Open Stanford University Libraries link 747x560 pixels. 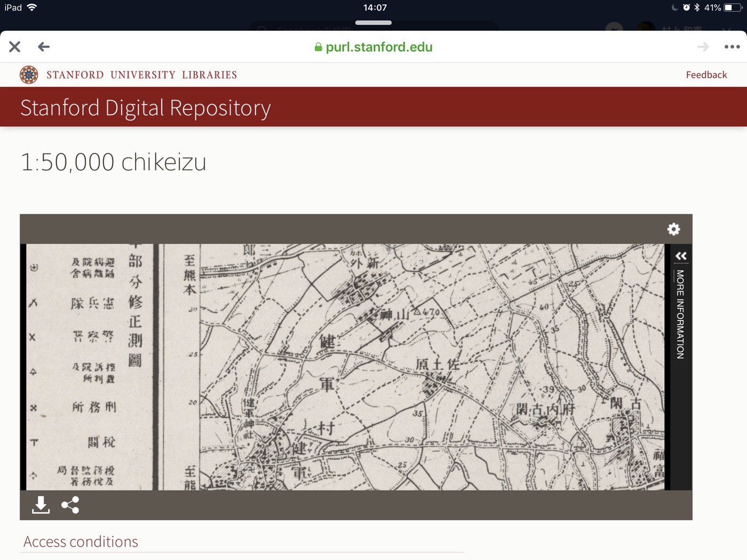[141, 75]
